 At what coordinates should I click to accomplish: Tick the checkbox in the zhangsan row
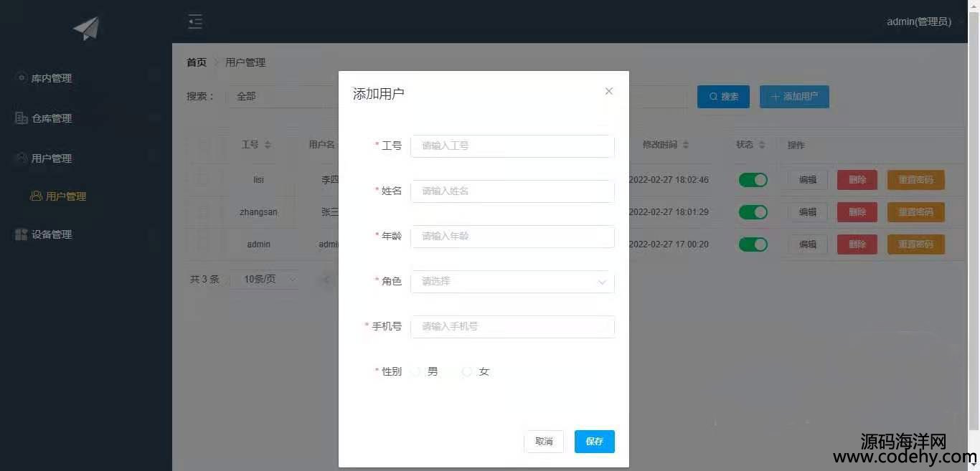204,212
